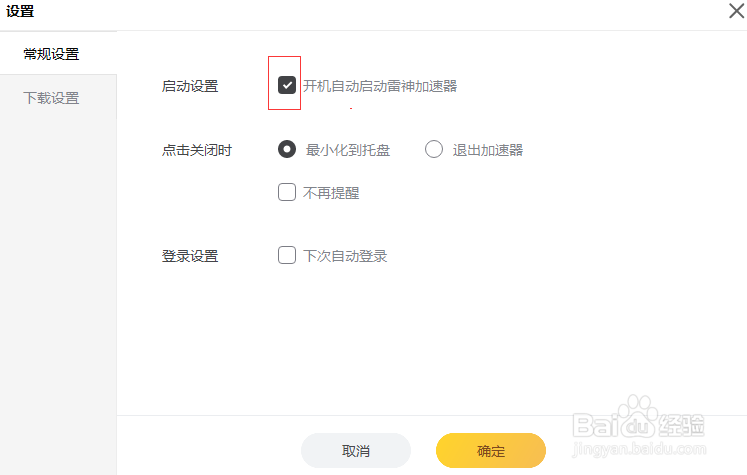Click the 设置 window title
This screenshot has width=747, height=475.
[20, 13]
